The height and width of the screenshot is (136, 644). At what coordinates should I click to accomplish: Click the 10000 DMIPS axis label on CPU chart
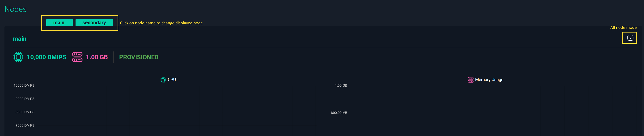(24, 85)
